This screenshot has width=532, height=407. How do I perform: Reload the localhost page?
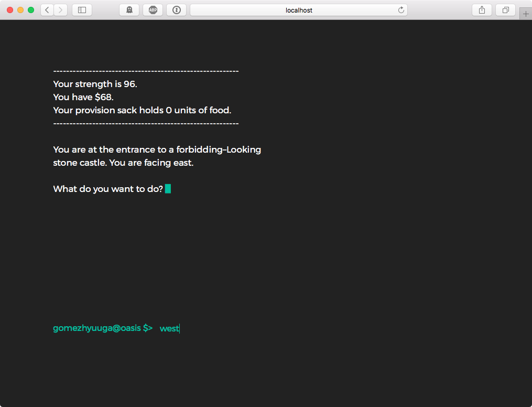(401, 10)
